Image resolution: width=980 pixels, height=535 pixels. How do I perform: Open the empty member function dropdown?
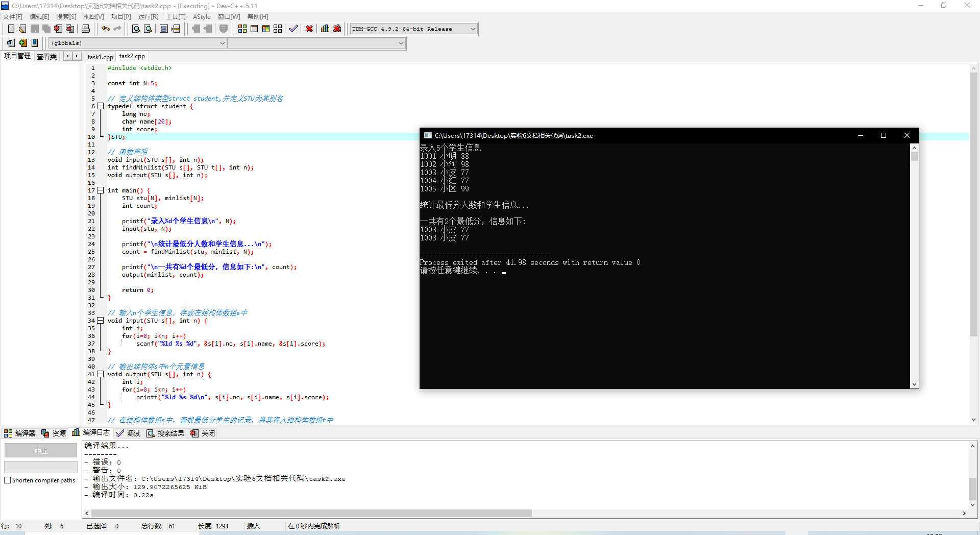[x=316, y=43]
